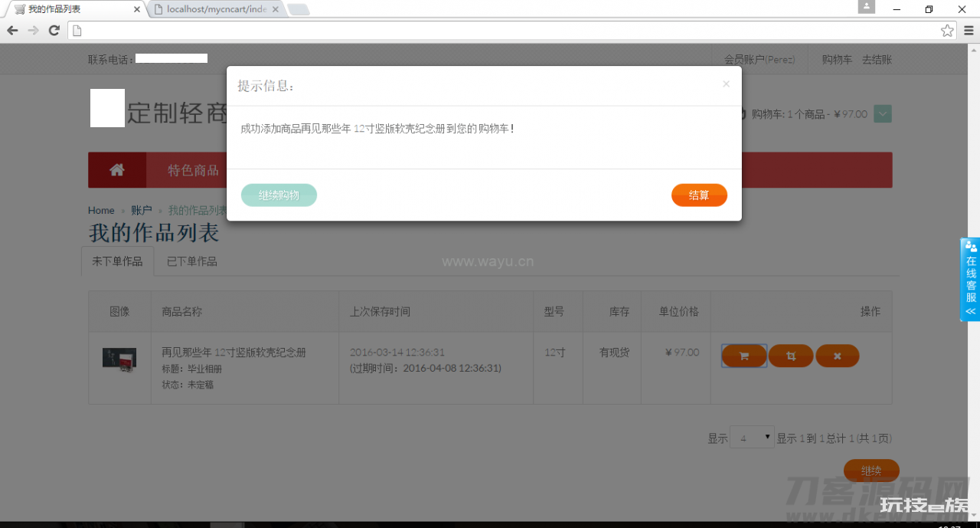Open the 显示 page size dropdown
Viewport: 980px width, 528px height.
(x=752, y=438)
